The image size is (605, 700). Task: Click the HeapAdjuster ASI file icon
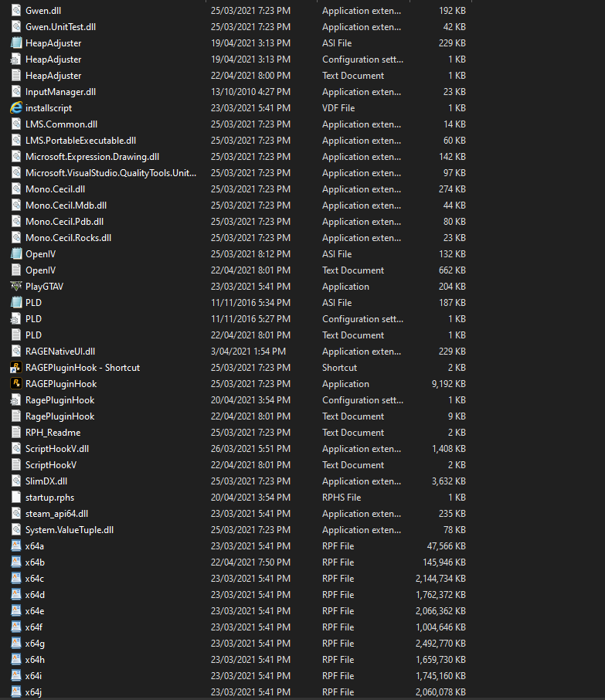click(16, 42)
